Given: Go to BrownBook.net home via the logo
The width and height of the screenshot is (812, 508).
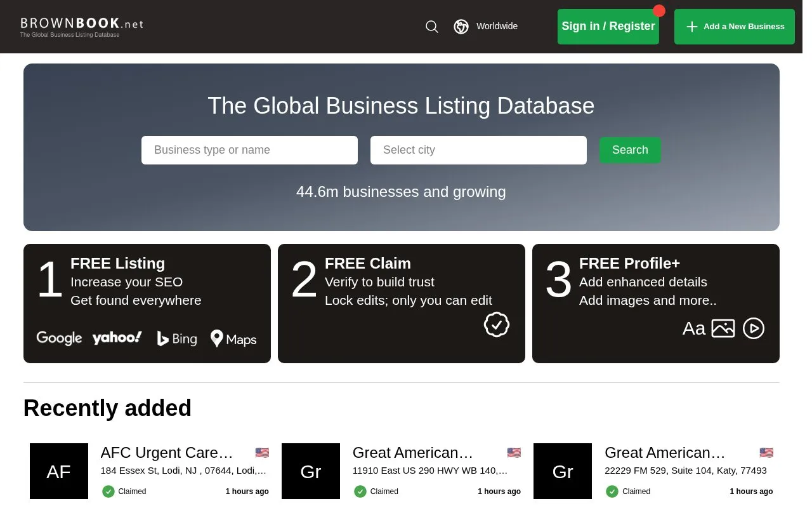Looking at the screenshot, I should click(x=82, y=27).
